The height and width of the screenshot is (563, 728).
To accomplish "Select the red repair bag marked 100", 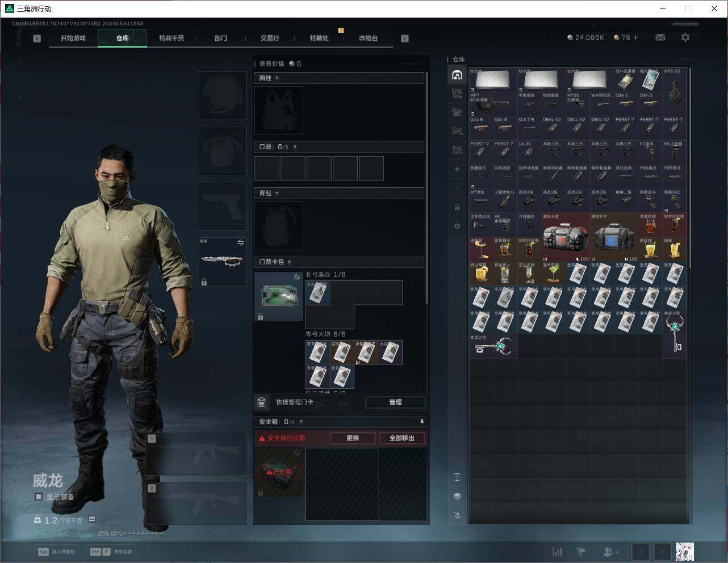I will [566, 237].
